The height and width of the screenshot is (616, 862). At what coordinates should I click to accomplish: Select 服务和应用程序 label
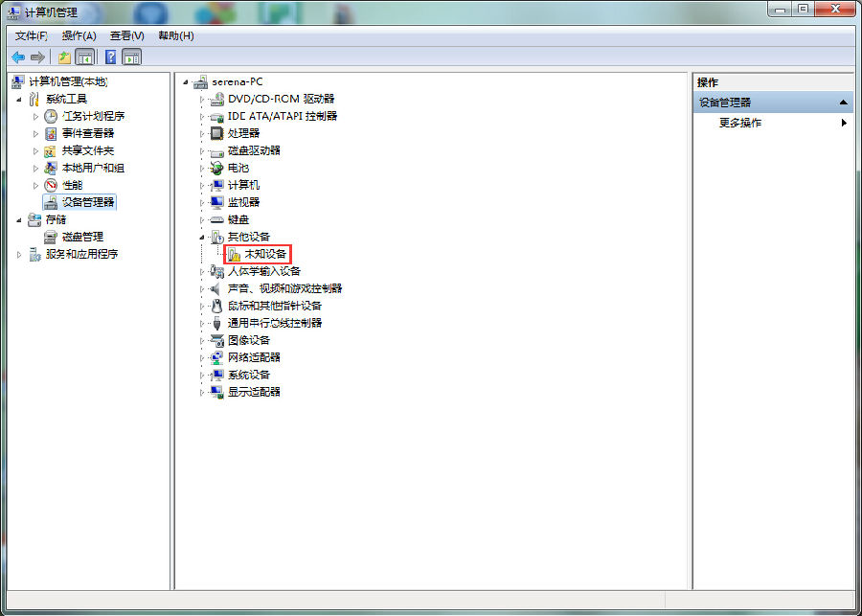click(x=82, y=254)
